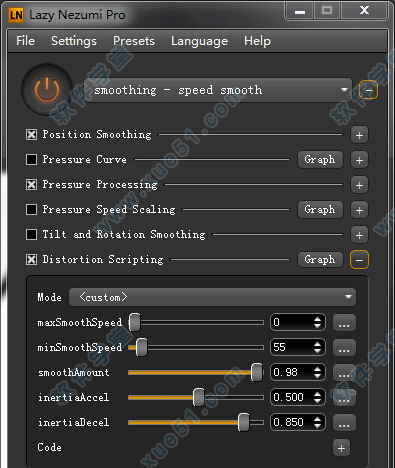Image resolution: width=395 pixels, height=468 pixels.
Task: Minimize the Lazy Nezumi Pro window
Action: point(300,11)
